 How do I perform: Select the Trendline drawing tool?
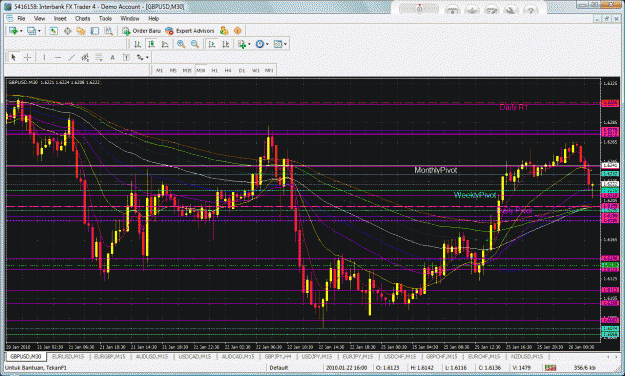[71, 57]
